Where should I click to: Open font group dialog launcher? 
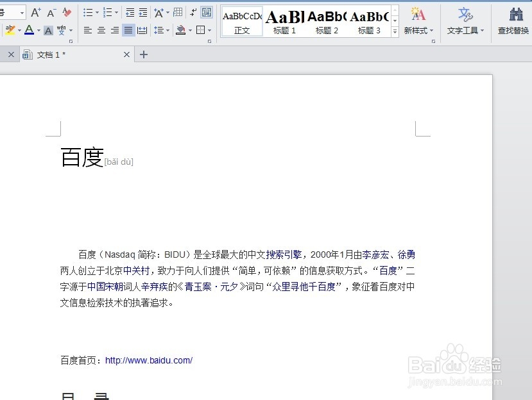point(71,42)
